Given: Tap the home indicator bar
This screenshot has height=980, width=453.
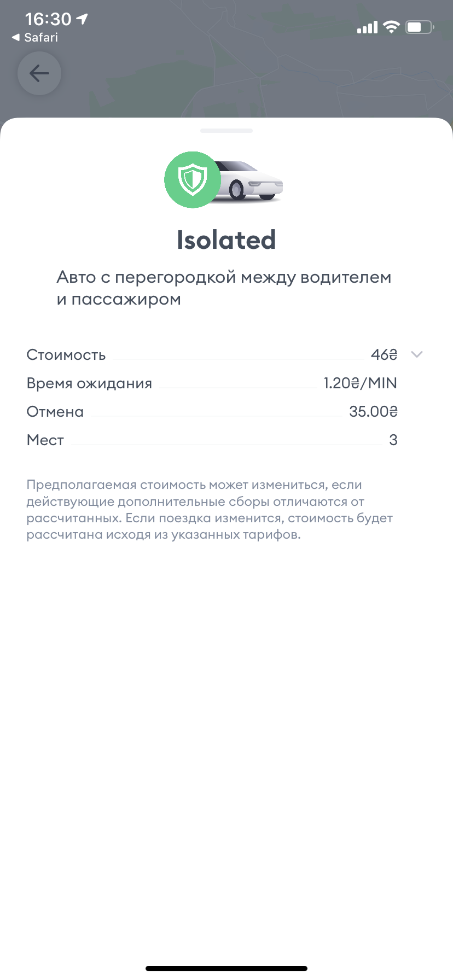Looking at the screenshot, I should (226, 969).
